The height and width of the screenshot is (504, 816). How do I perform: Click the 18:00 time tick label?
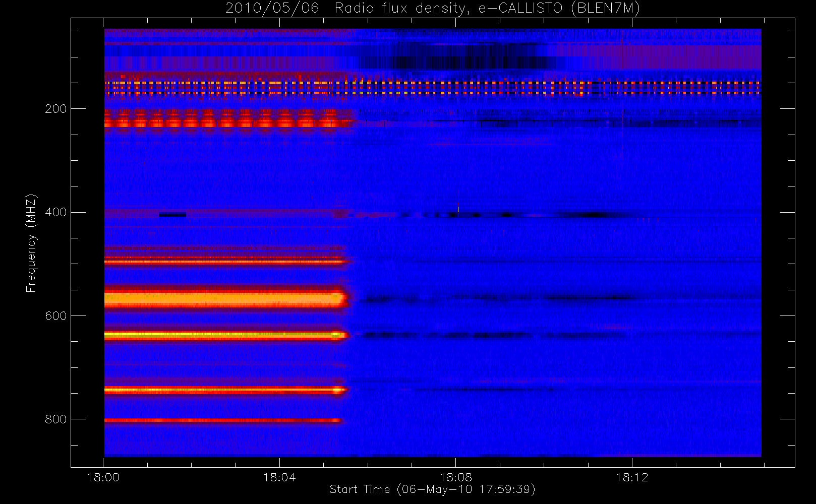(103, 477)
